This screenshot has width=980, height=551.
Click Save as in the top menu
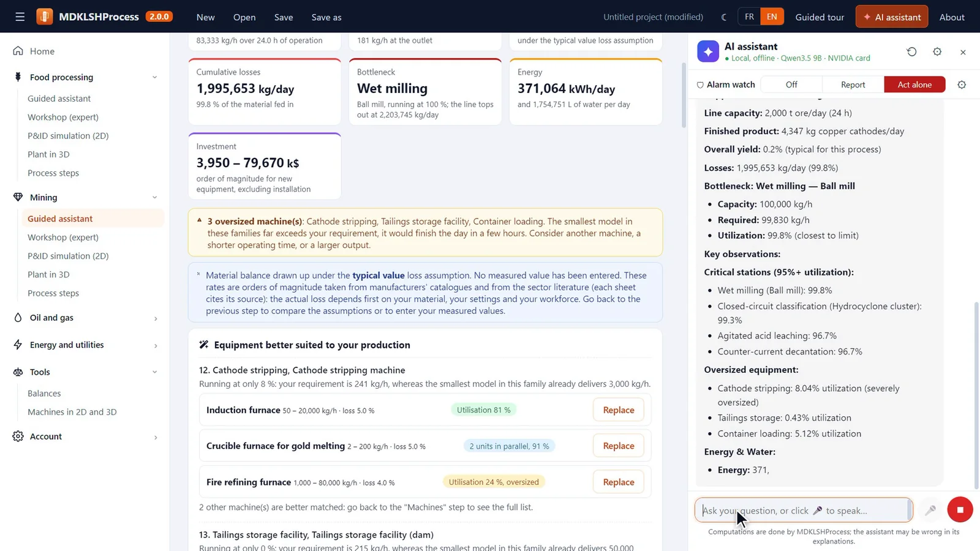pyautogui.click(x=326, y=17)
